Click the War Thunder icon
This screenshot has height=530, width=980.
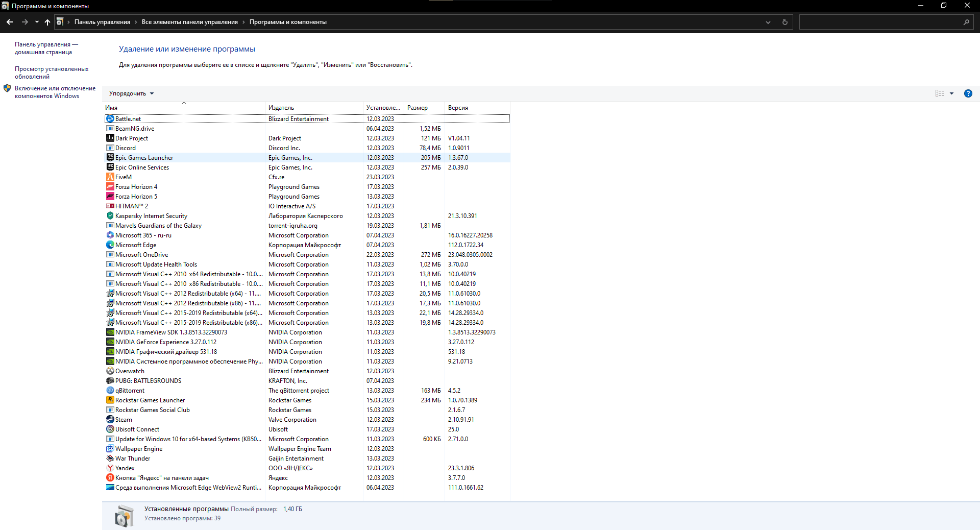pyautogui.click(x=110, y=459)
